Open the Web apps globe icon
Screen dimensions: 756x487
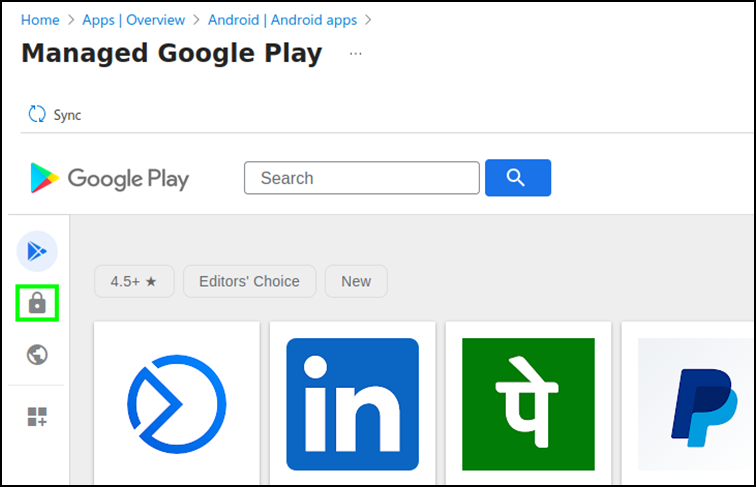(37, 355)
